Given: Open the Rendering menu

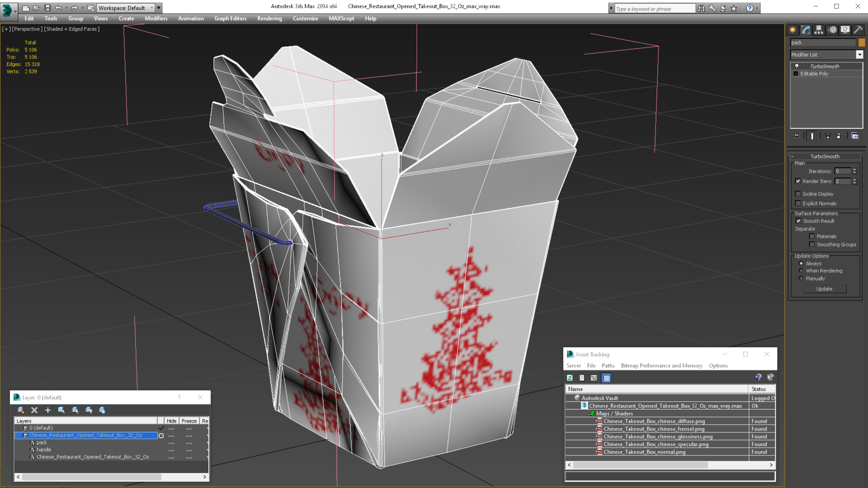Looking at the screenshot, I should 269,18.
